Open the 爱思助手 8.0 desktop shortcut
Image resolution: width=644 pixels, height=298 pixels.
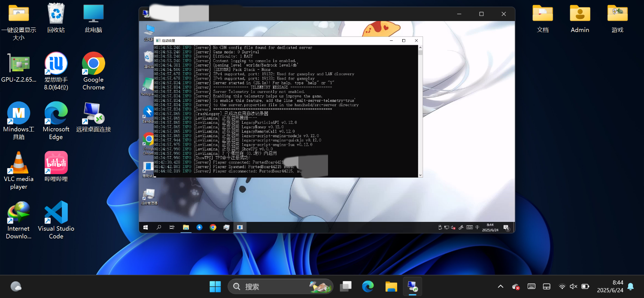[56, 72]
